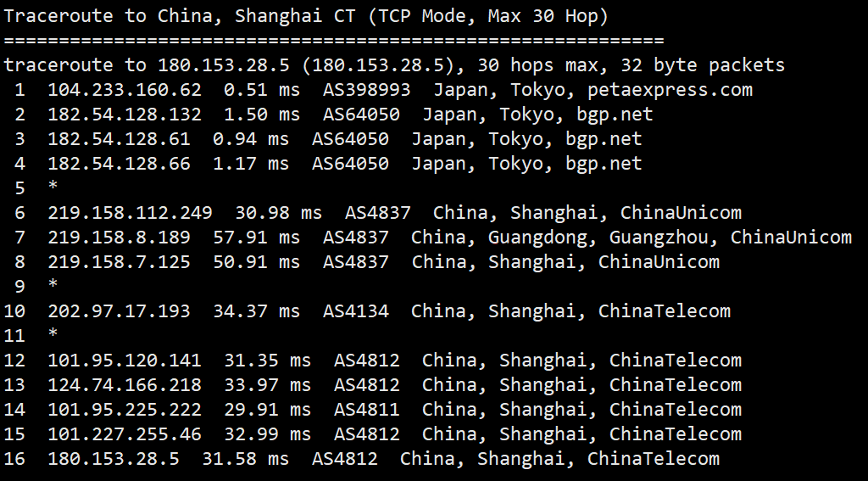
Task: Click the 57.91 ms latency value
Action: tap(256, 237)
